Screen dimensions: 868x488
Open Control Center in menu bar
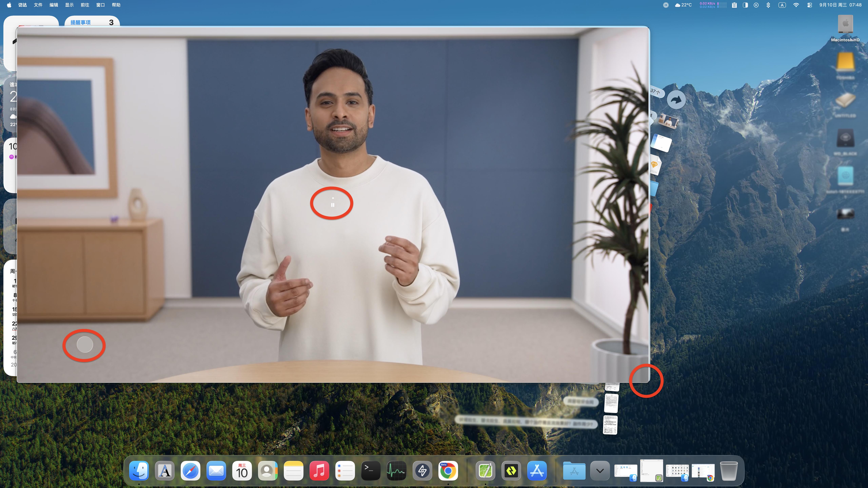(x=809, y=5)
